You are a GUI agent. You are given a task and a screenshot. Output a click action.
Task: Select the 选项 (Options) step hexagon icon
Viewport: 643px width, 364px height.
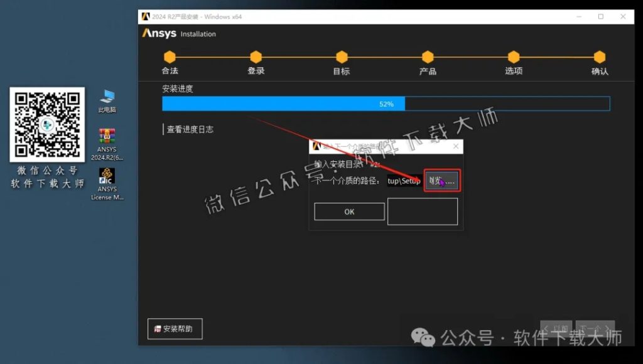tap(514, 55)
